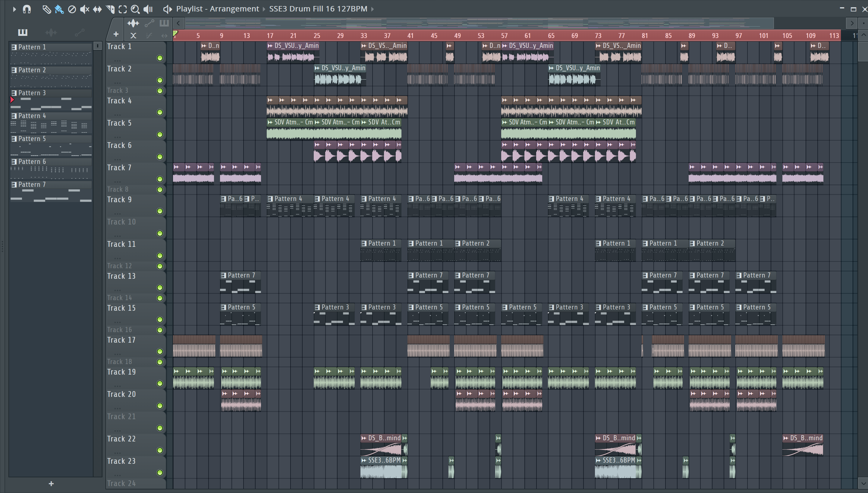This screenshot has width=868, height=493.
Task: Show automation clips tab in picker panel
Action: [80, 33]
